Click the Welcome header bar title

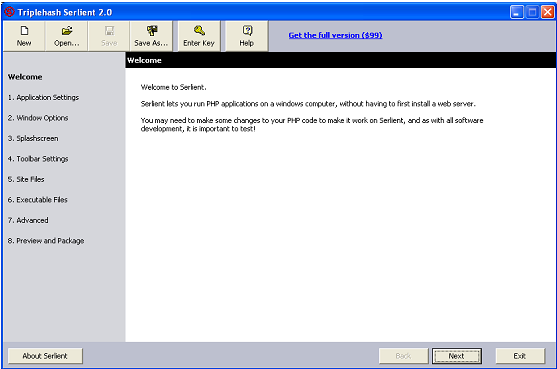[144, 60]
